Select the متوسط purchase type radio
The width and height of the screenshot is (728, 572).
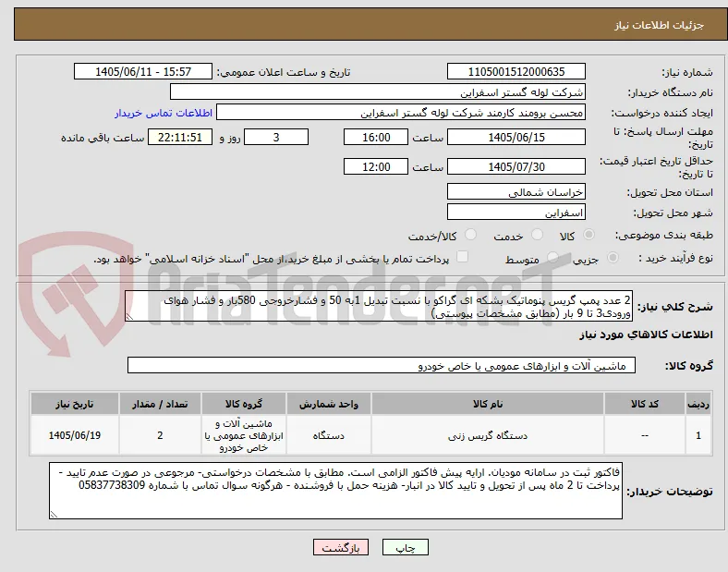[552, 258]
